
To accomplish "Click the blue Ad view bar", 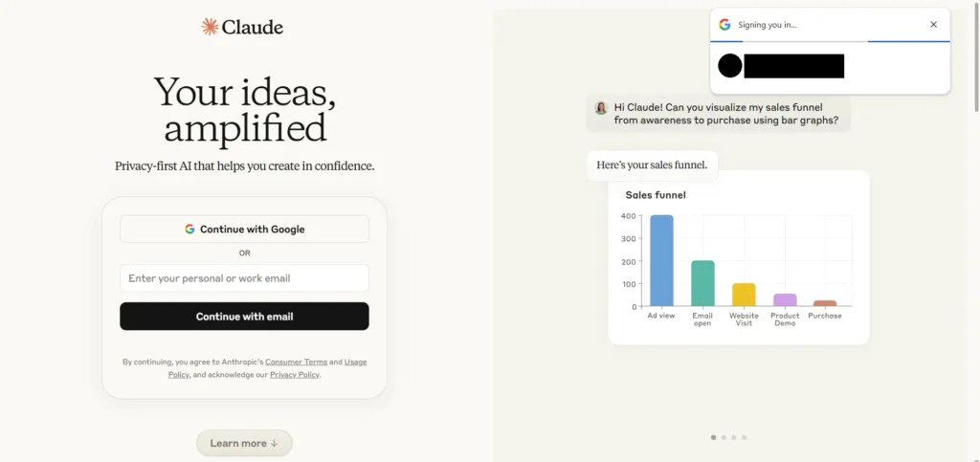I will point(661,261).
